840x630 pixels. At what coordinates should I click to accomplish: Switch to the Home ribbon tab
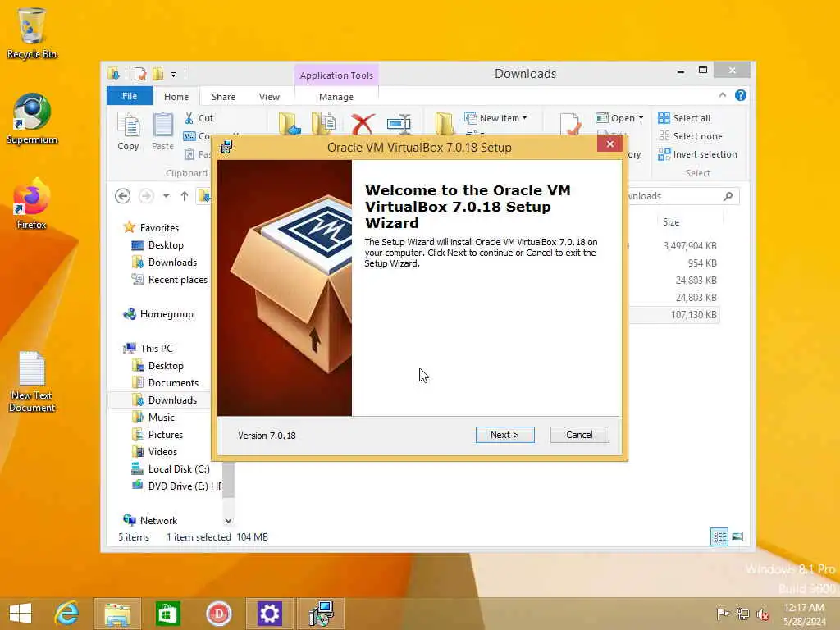pyautogui.click(x=176, y=97)
